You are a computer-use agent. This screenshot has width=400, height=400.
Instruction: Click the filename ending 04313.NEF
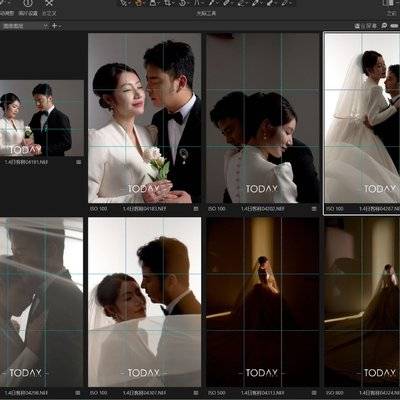[263, 393]
